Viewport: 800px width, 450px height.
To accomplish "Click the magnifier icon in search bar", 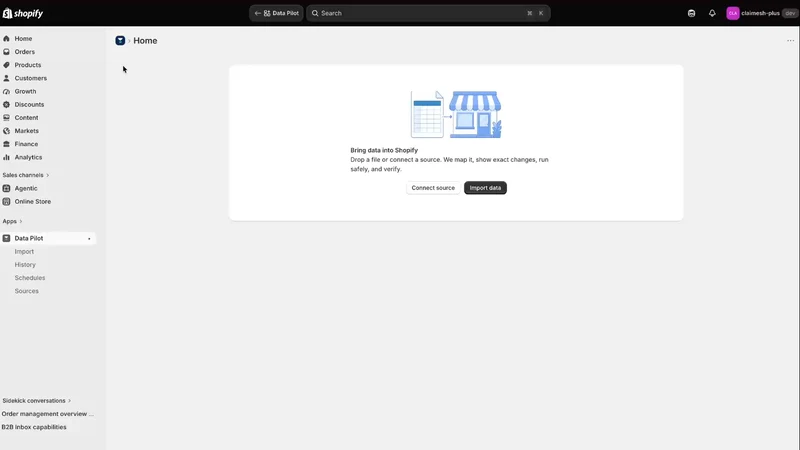I will (x=315, y=13).
